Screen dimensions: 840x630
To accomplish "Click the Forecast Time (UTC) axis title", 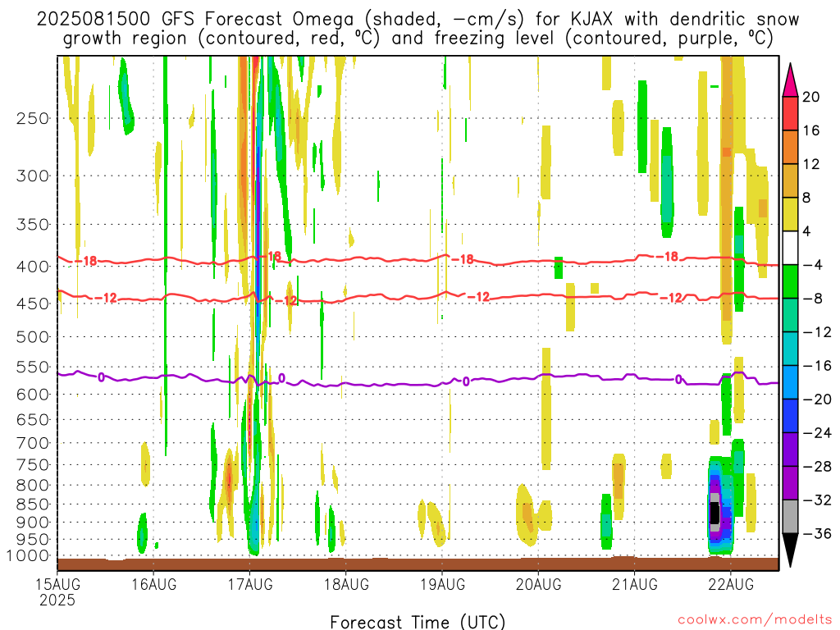I will (418, 622).
